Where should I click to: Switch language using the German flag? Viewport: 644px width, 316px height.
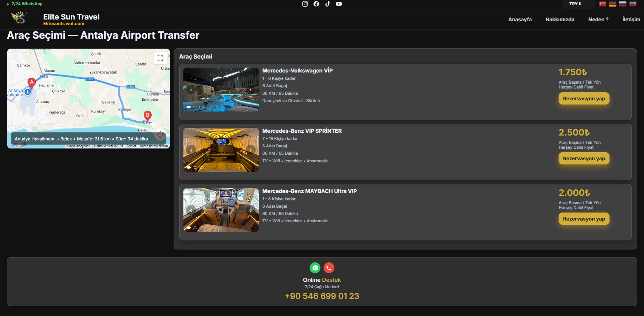click(613, 4)
